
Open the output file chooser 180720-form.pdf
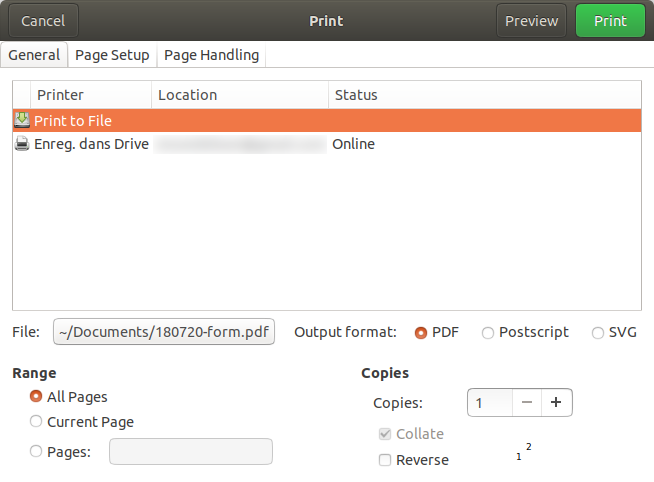164,332
